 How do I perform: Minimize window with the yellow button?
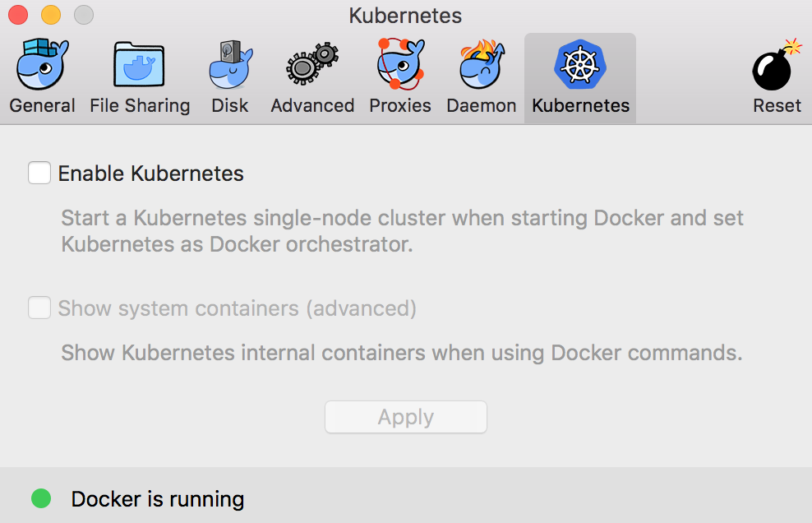click(x=51, y=15)
